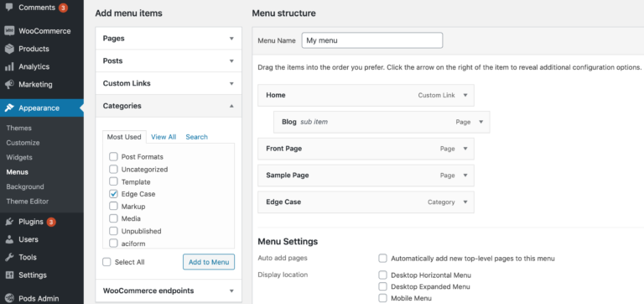Click the Analytics bar chart icon
The width and height of the screenshot is (644, 304).
coord(9,66)
